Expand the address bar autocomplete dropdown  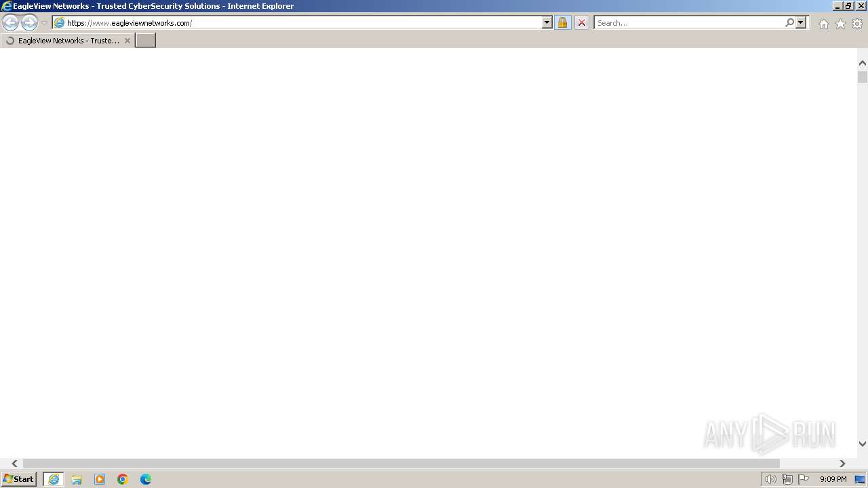547,22
